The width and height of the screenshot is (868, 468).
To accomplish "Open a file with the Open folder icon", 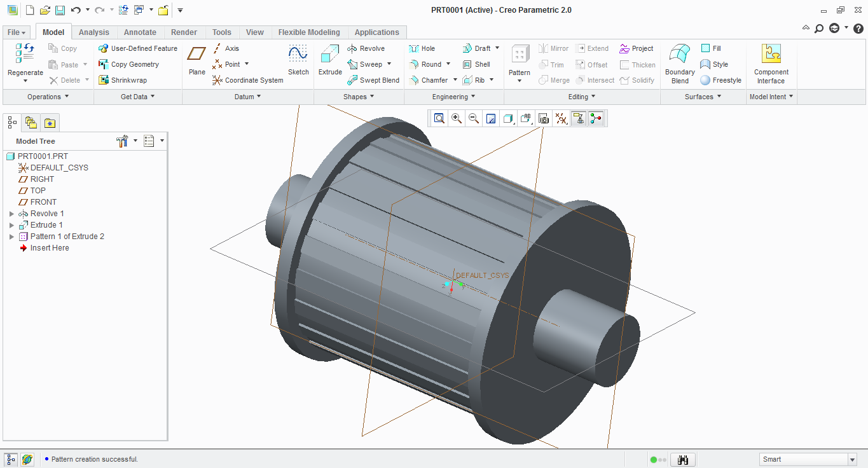I will pyautogui.click(x=45, y=10).
